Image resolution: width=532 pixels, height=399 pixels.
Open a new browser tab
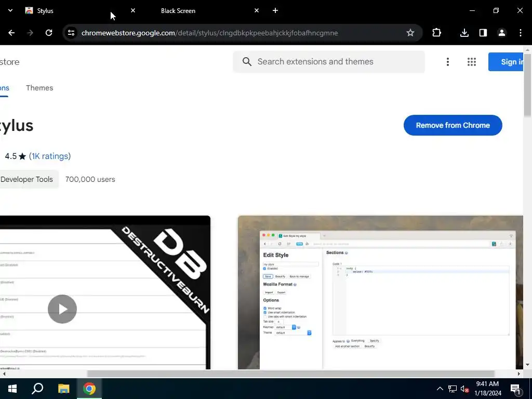click(275, 10)
